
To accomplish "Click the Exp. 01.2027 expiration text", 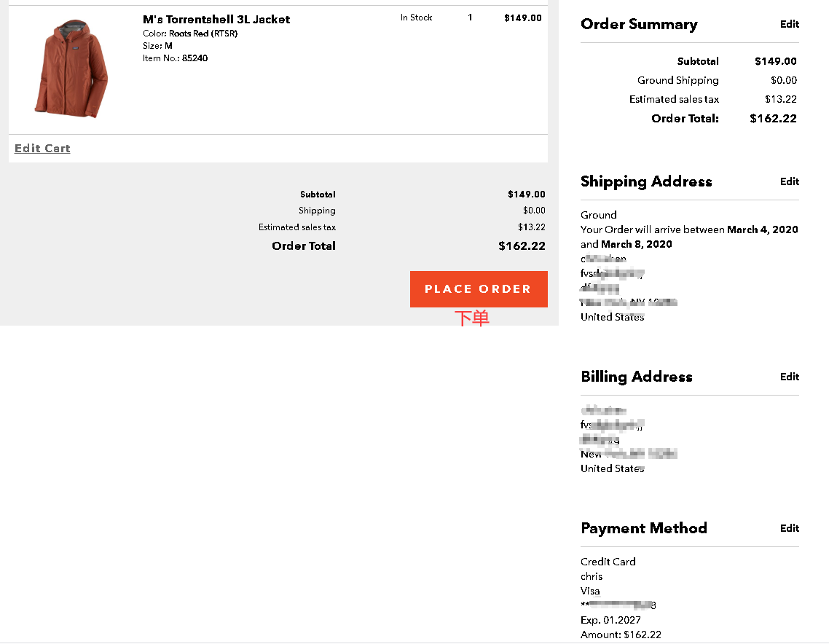I will click(610, 620).
